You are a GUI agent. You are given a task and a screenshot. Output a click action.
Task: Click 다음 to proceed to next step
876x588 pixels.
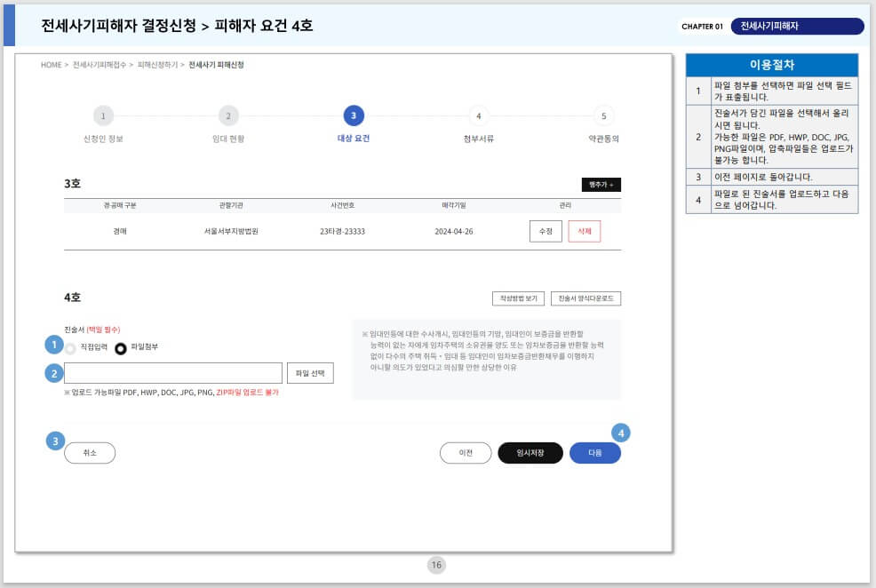595,452
